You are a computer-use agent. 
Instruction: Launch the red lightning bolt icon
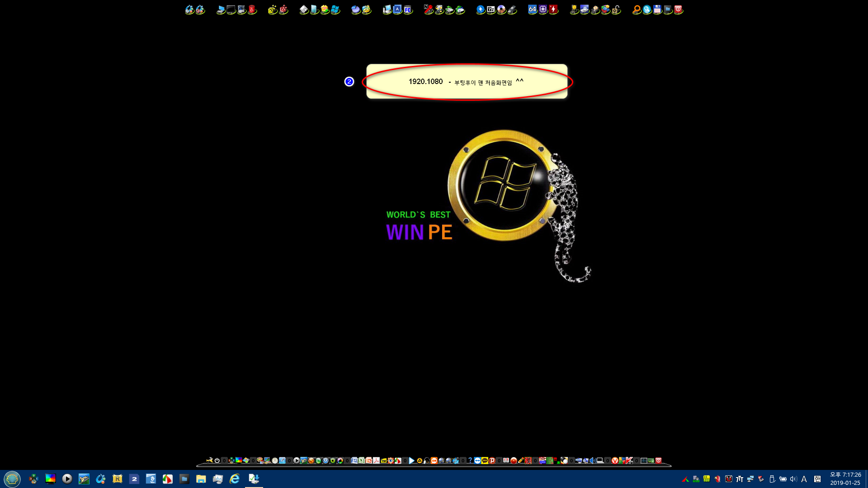pyautogui.click(x=553, y=9)
